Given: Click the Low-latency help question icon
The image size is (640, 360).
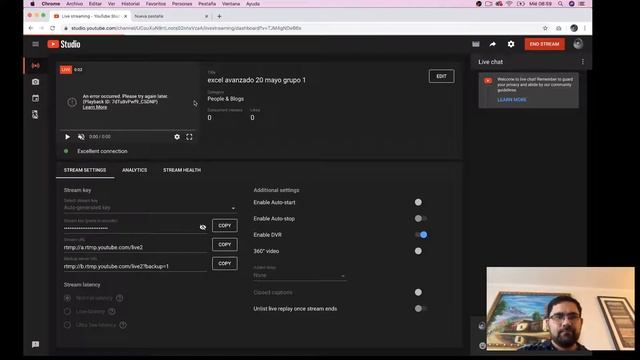Looking at the screenshot, I should (112, 311).
